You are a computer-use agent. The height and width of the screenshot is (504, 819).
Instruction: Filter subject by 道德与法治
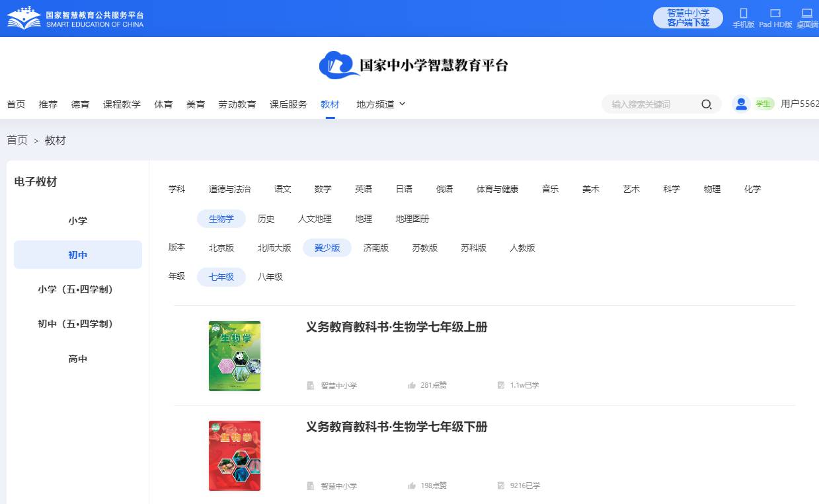tap(230, 189)
